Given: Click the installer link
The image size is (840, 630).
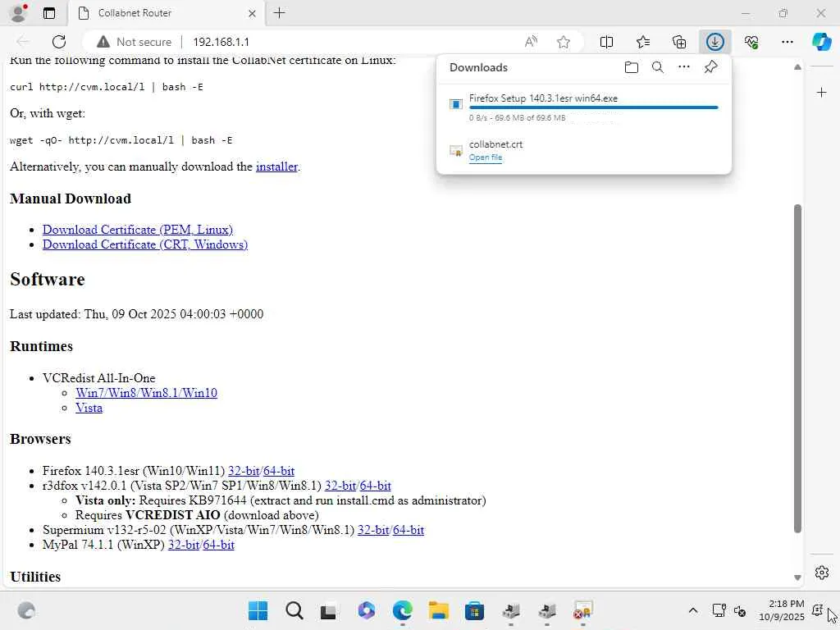Looking at the screenshot, I should tap(276, 167).
